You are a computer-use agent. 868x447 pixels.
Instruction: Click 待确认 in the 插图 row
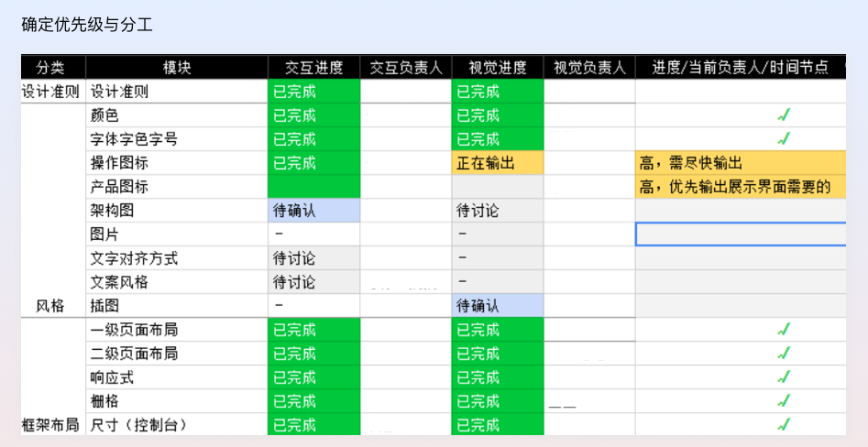click(x=498, y=305)
